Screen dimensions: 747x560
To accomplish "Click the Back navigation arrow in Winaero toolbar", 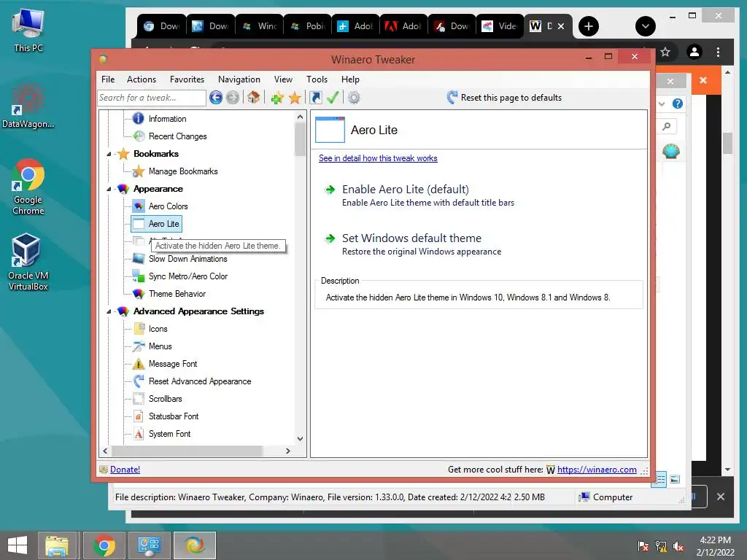I will [x=216, y=98].
